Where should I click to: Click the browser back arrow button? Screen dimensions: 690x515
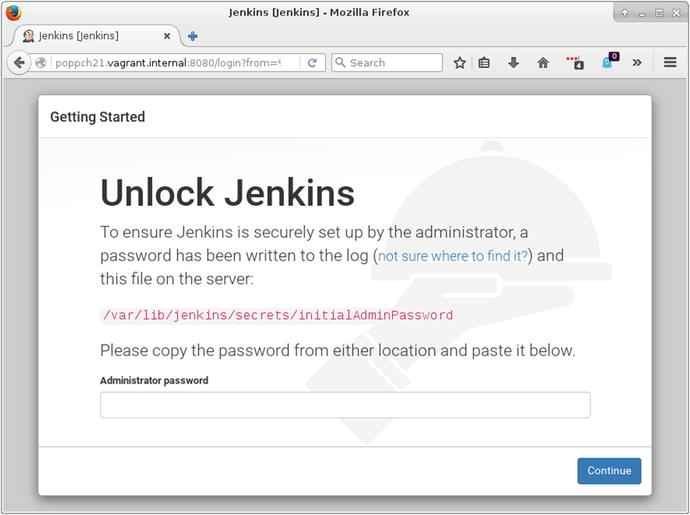click(19, 62)
